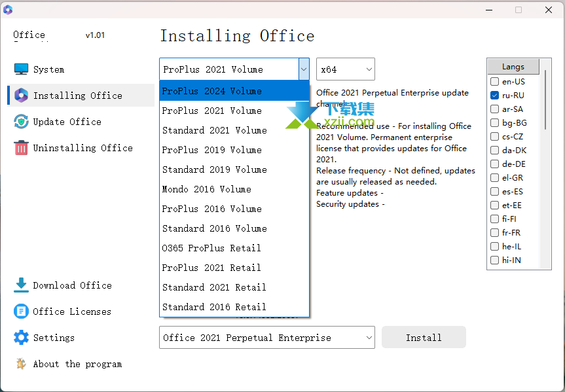
Task: Collapse the Office edition dropdown arrow
Action: (304, 69)
